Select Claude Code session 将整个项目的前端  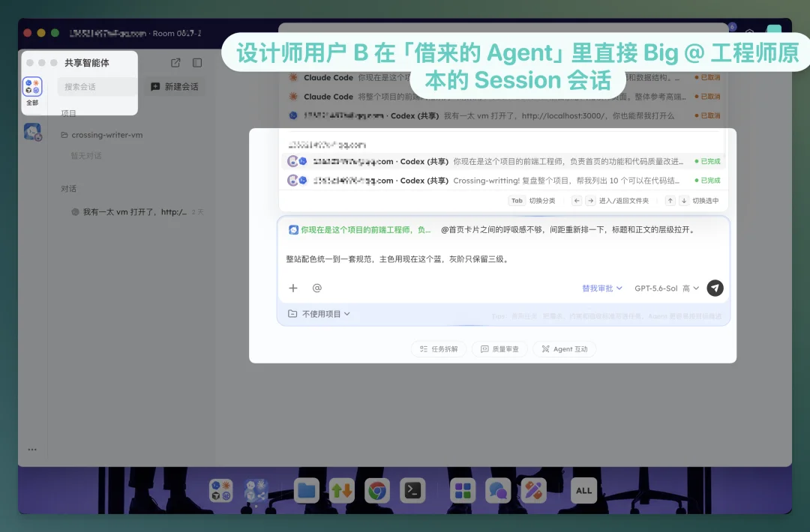pyautogui.click(x=503, y=97)
